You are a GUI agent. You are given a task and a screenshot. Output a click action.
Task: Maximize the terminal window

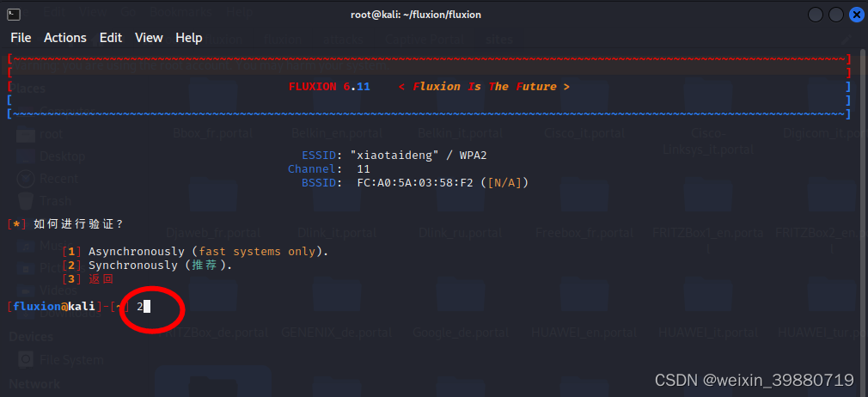pos(836,15)
